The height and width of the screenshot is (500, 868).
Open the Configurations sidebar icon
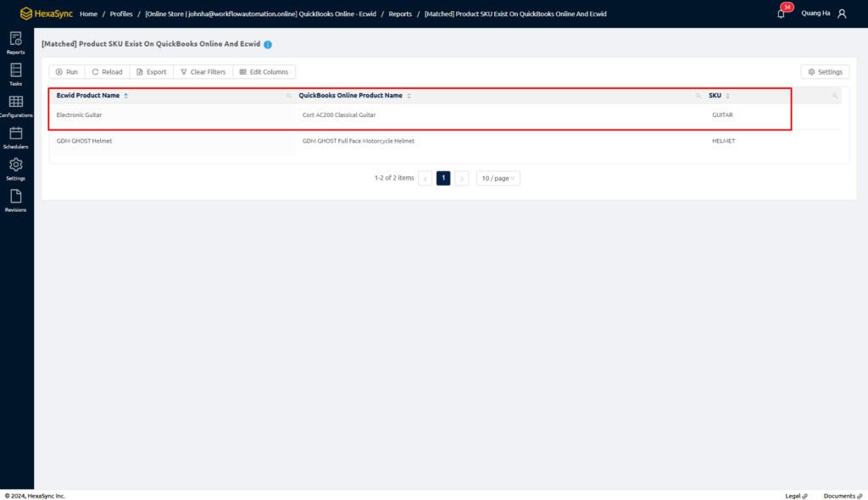pyautogui.click(x=15, y=106)
